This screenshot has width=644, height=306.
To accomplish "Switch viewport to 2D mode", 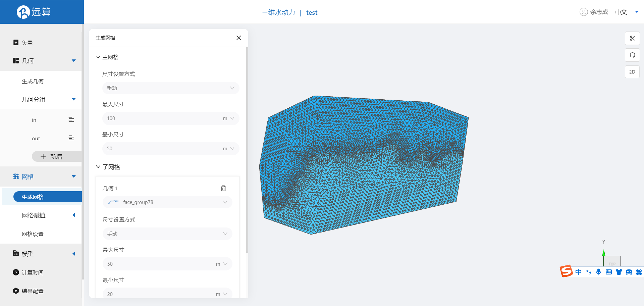I will coord(632,72).
